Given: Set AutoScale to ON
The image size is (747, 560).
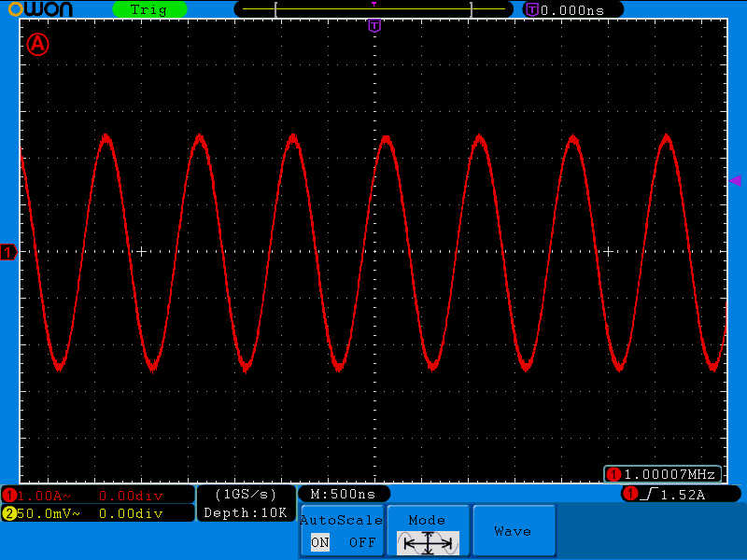Looking at the screenshot, I should point(320,542).
